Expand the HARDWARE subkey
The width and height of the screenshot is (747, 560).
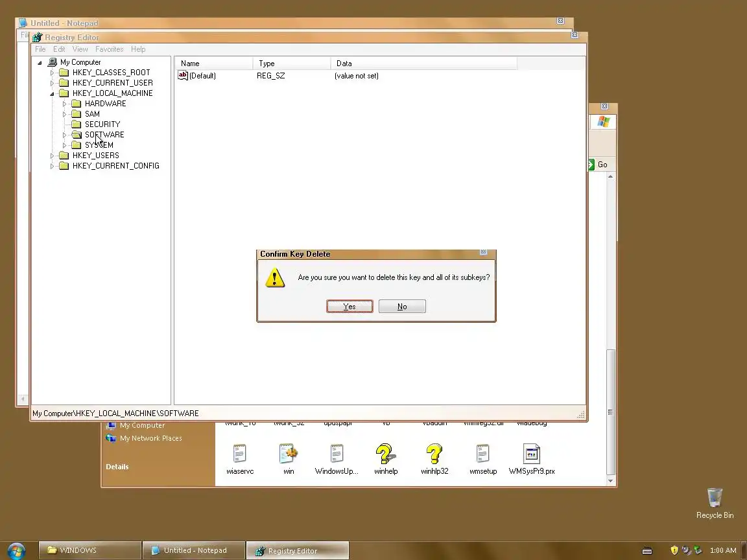point(64,104)
